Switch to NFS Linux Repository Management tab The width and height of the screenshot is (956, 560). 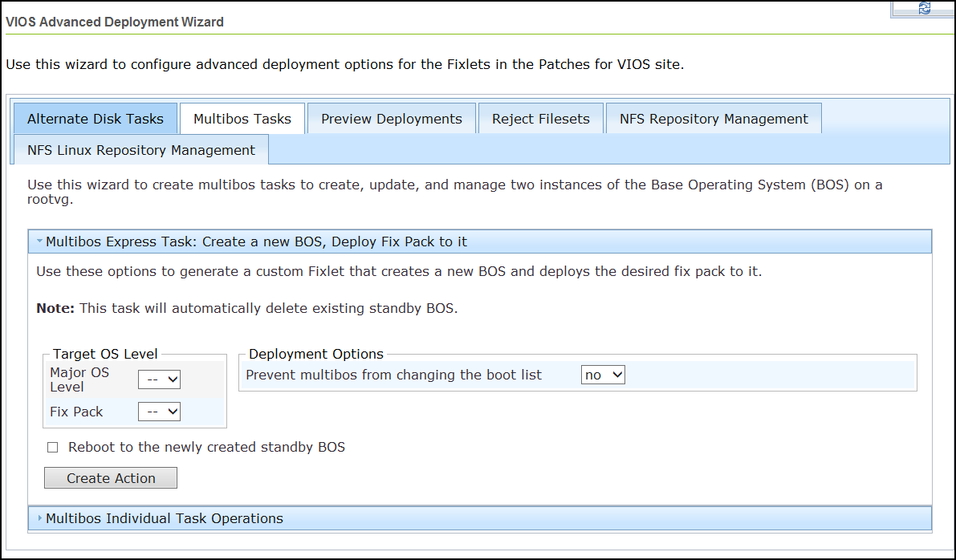click(140, 150)
